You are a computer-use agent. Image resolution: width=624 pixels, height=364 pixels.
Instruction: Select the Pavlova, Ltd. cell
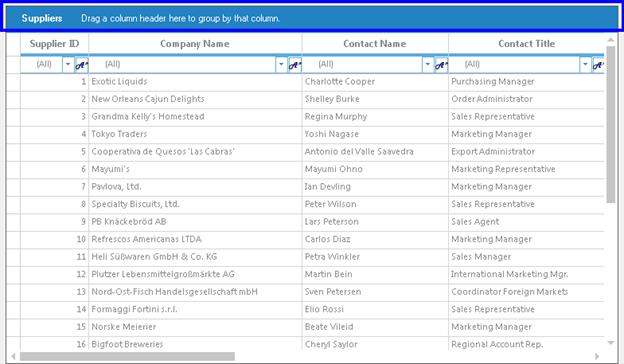click(195, 187)
